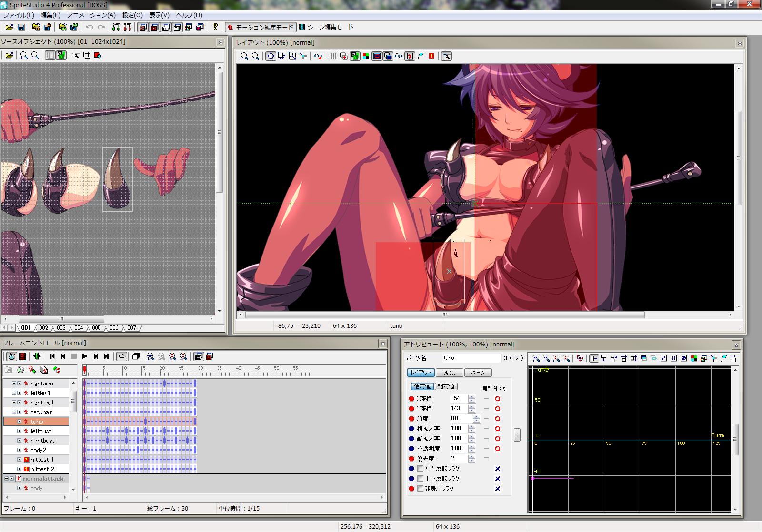Screen dimensions: 762x532
Task: Open the ファイル(F) menu
Action: pyautogui.click(x=19, y=15)
